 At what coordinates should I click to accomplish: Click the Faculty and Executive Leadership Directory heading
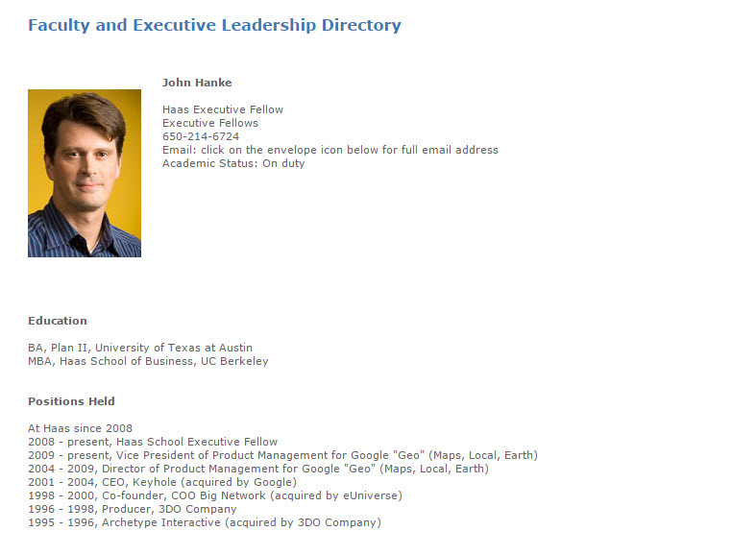click(x=214, y=25)
